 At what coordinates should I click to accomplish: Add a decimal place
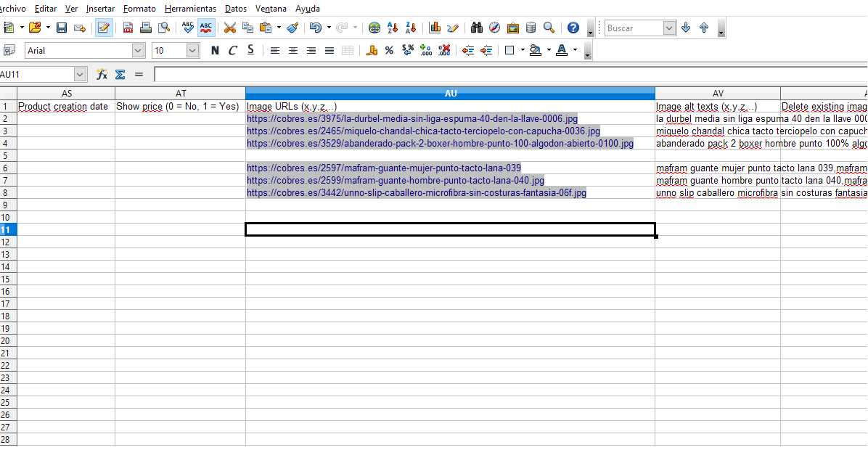click(x=426, y=50)
